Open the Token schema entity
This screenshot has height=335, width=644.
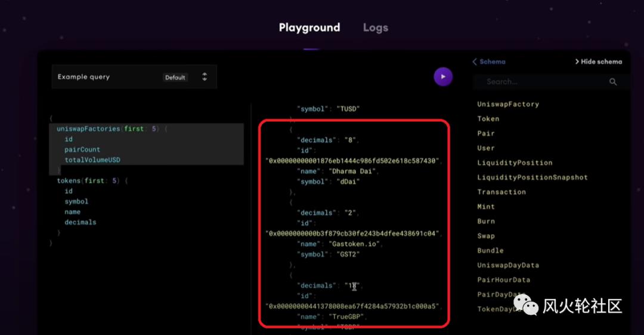[x=488, y=119]
